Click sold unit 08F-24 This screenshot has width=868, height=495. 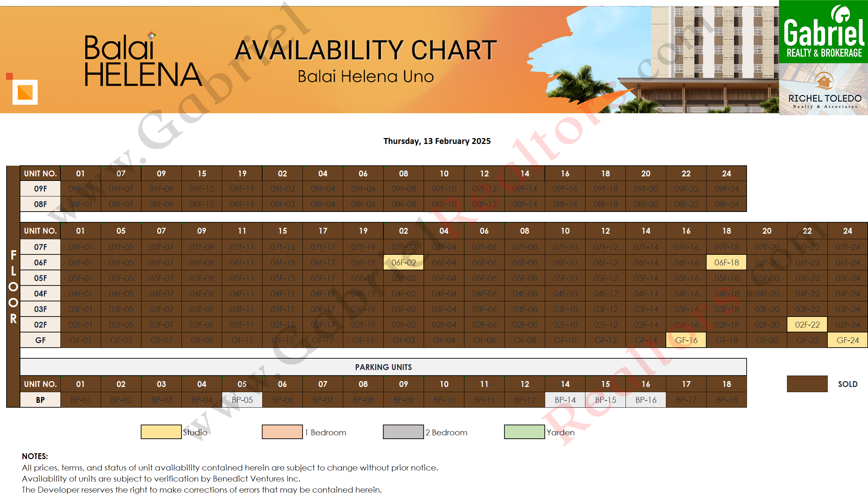(727, 204)
